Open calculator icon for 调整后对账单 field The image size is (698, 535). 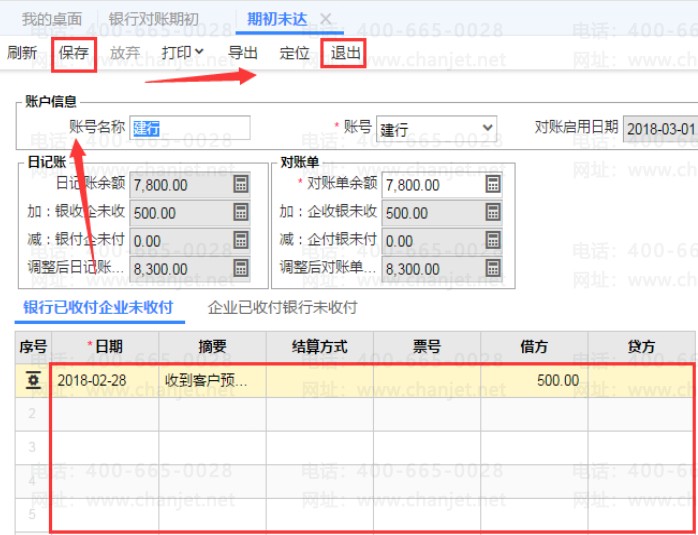click(493, 268)
